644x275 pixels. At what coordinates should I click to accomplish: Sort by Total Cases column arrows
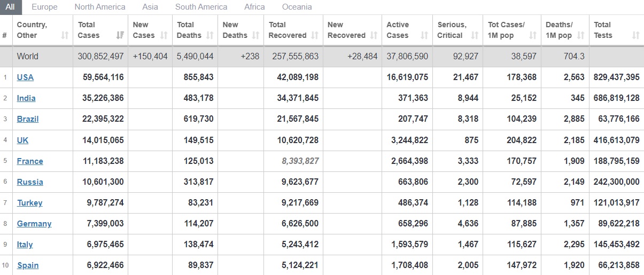click(120, 36)
